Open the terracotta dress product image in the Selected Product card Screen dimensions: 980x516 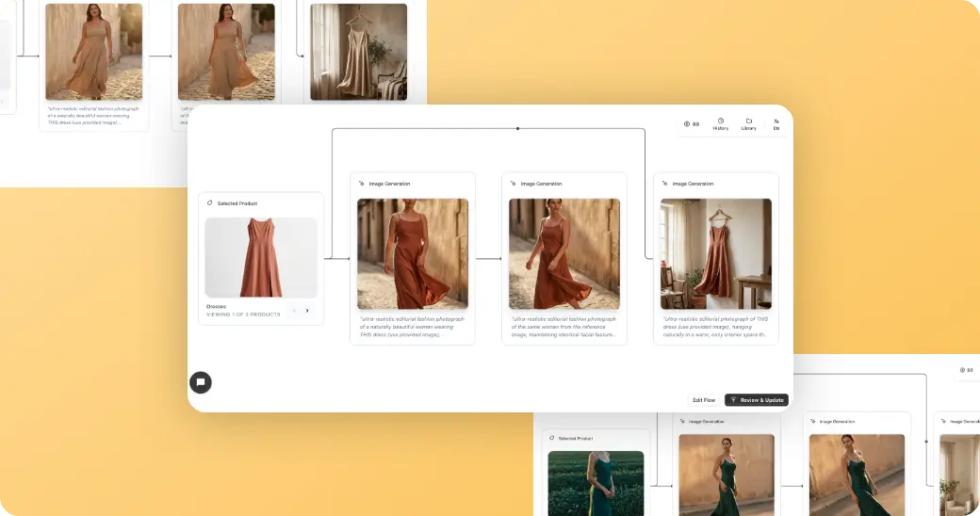[261, 257]
